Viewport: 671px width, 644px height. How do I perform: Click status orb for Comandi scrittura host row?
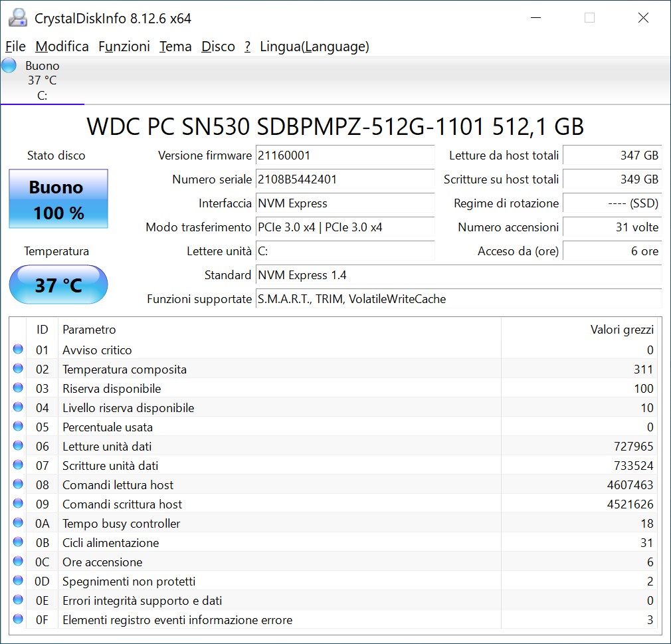tap(18, 503)
